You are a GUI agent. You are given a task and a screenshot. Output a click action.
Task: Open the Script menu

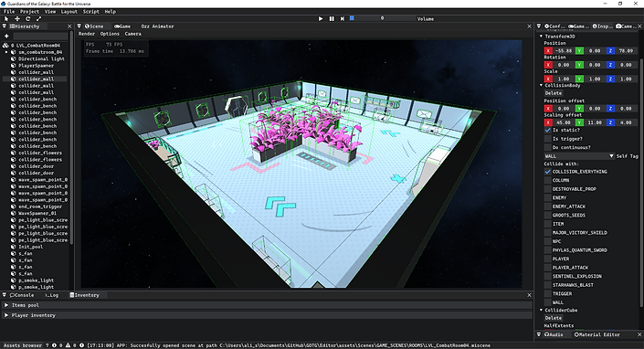pos(90,12)
